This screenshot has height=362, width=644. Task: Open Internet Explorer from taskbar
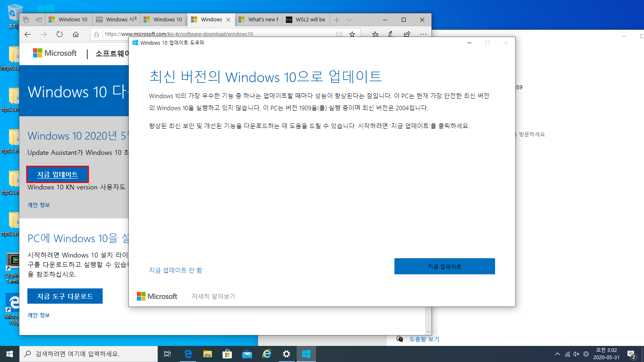[x=266, y=354]
